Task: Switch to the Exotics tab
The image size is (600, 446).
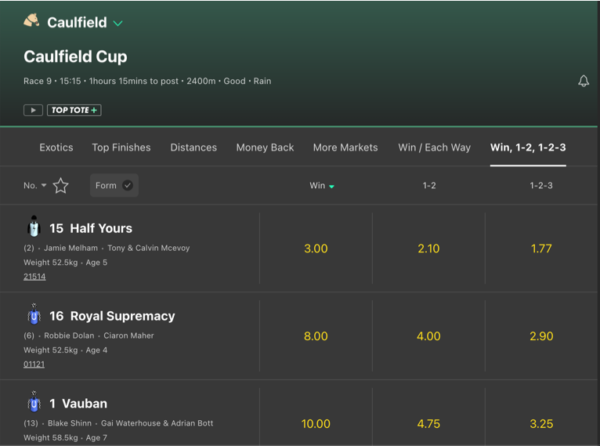Action: pyautogui.click(x=56, y=148)
